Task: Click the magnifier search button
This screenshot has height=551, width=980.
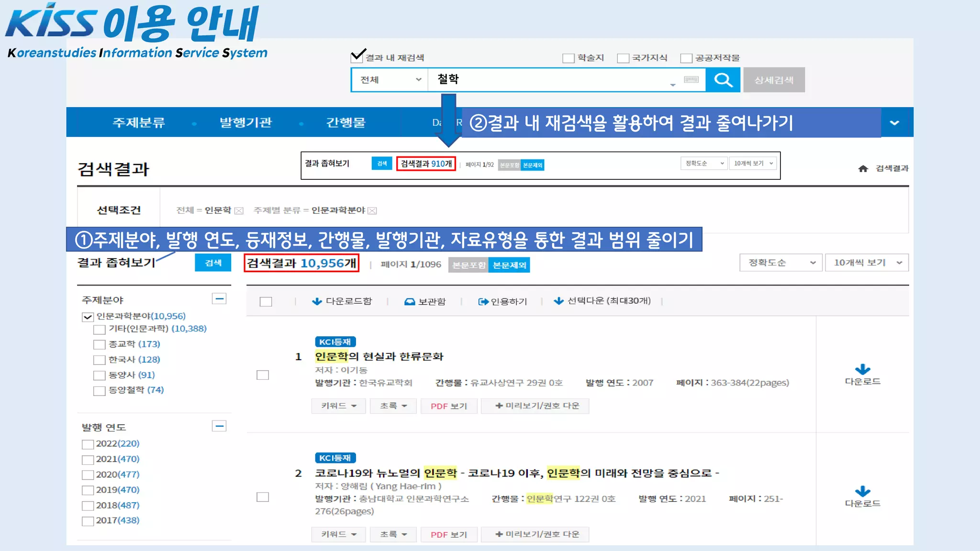Action: (723, 80)
